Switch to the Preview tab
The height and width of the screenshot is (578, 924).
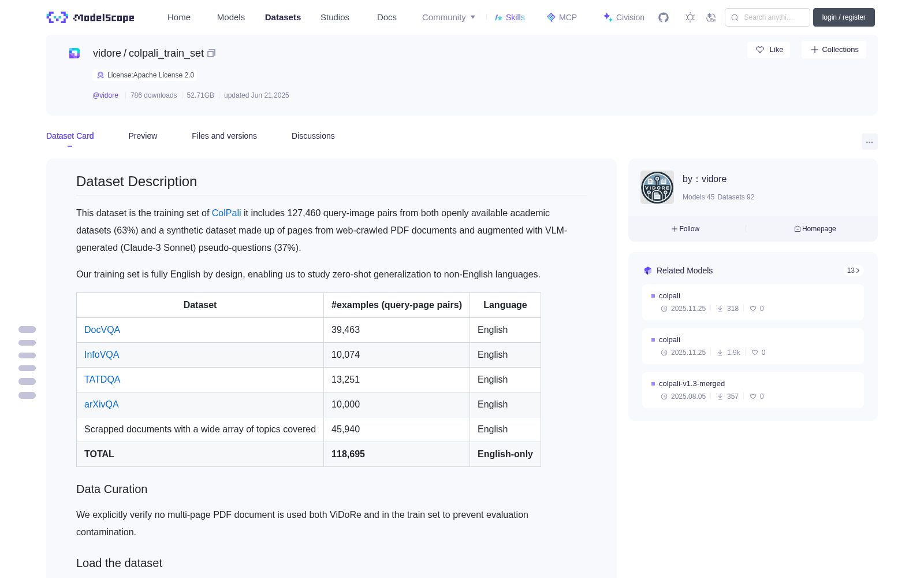coord(143,136)
